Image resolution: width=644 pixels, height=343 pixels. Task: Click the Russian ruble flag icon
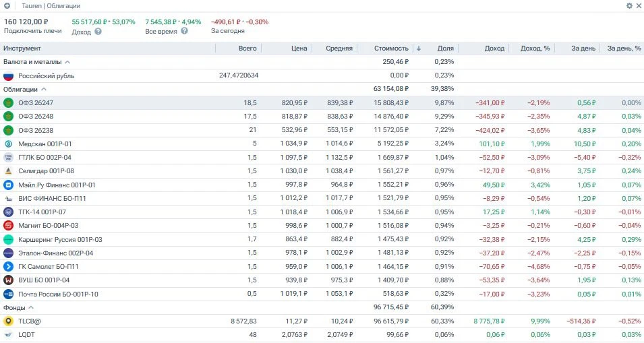[8, 76]
